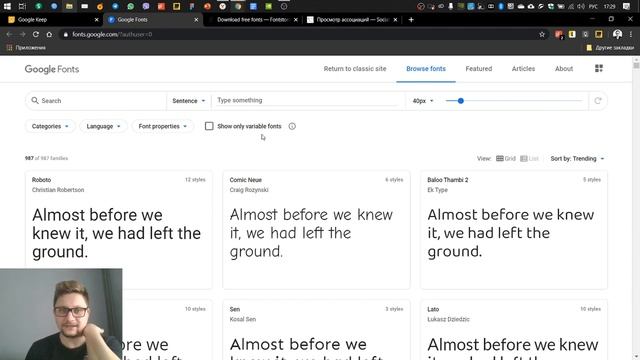The height and width of the screenshot is (360, 640).
Task: Close the Google Keep browser tab
Action: 97,20
